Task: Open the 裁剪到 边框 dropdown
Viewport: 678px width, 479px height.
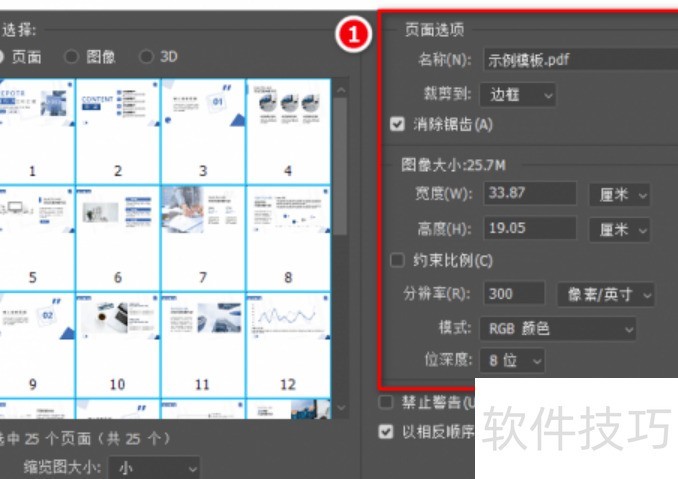Action: click(518, 95)
